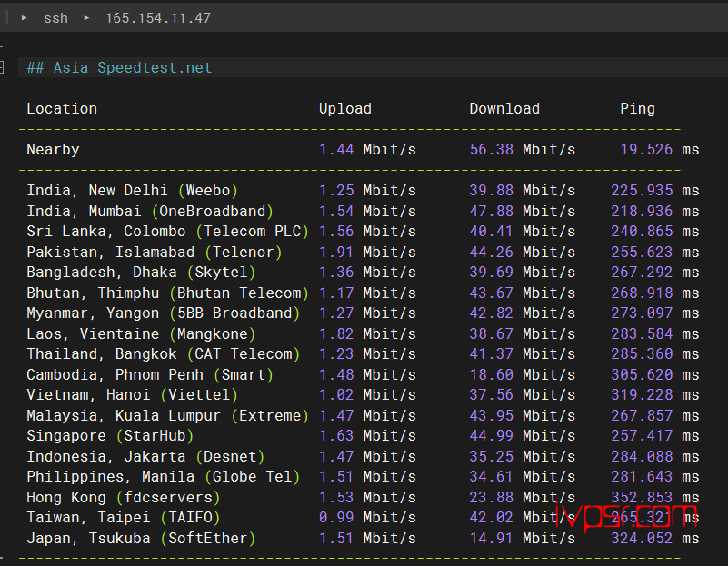Click Hanoi upload value 1.02 Mbit/s
This screenshot has height=566, width=728.
(367, 394)
